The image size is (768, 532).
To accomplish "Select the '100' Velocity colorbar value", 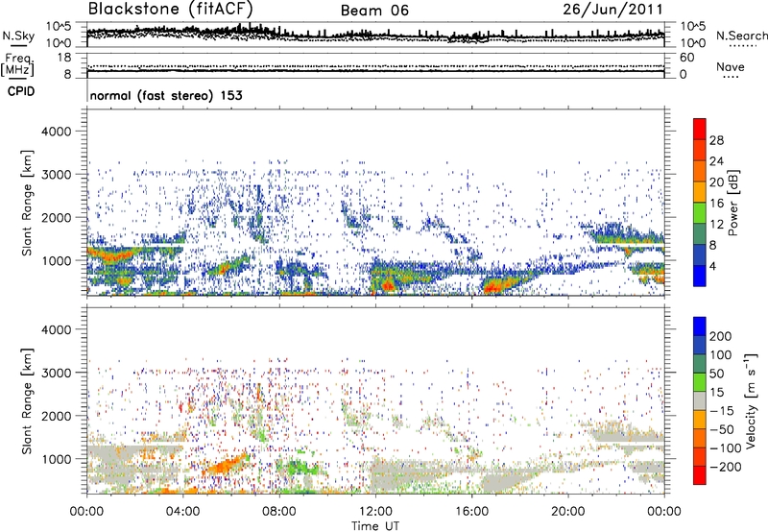I will point(721,355).
